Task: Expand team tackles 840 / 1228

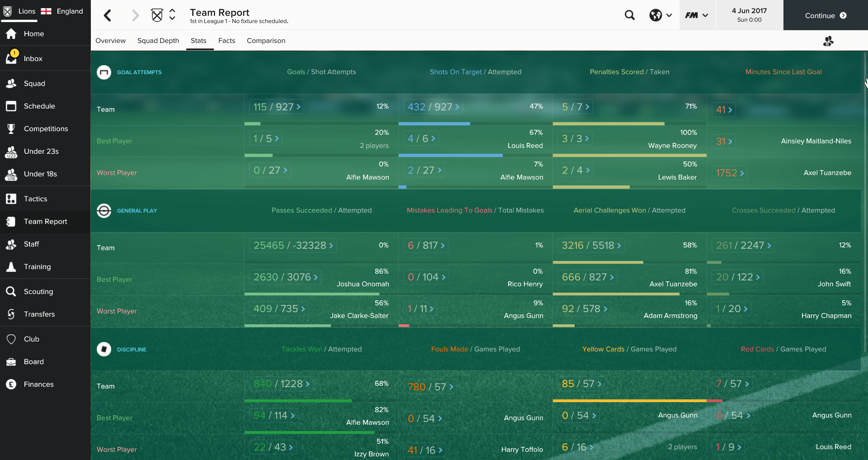Action: [x=281, y=384]
